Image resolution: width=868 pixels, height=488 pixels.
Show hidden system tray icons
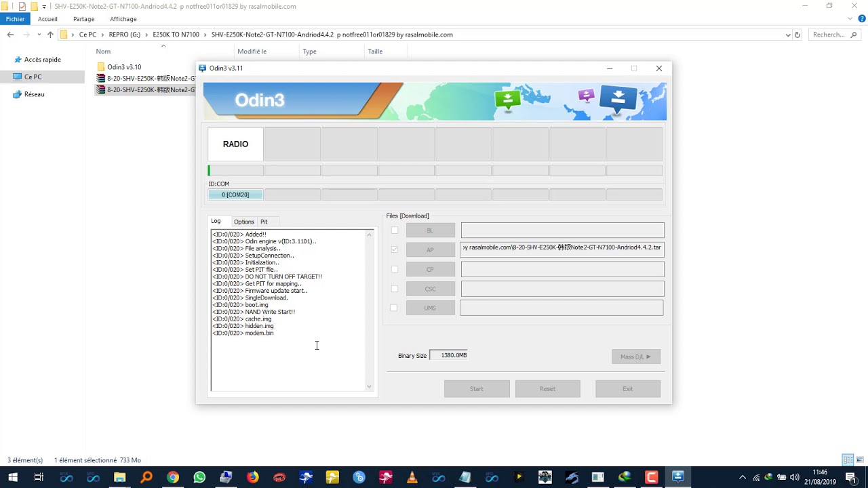[x=743, y=477]
